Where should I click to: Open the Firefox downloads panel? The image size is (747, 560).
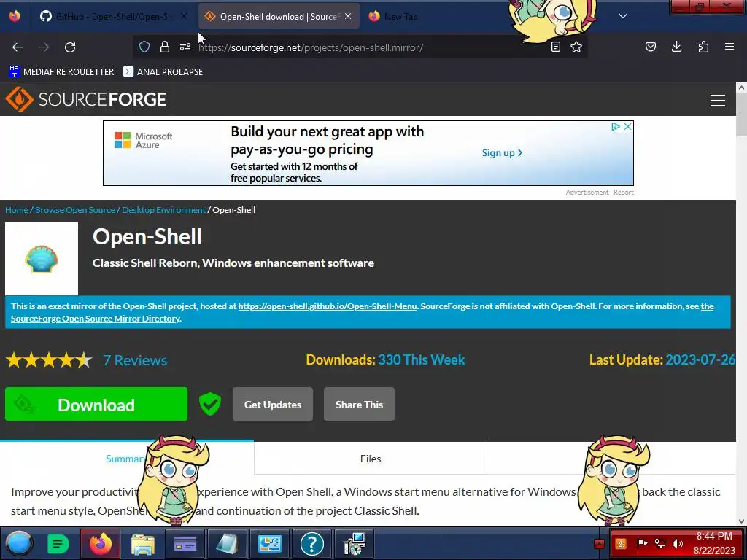[676, 47]
